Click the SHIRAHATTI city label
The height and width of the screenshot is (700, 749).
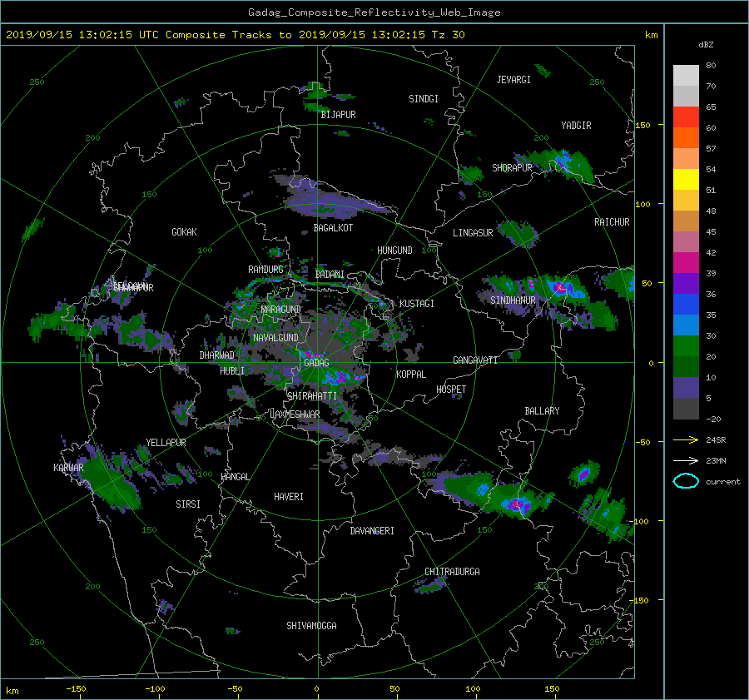click(312, 396)
